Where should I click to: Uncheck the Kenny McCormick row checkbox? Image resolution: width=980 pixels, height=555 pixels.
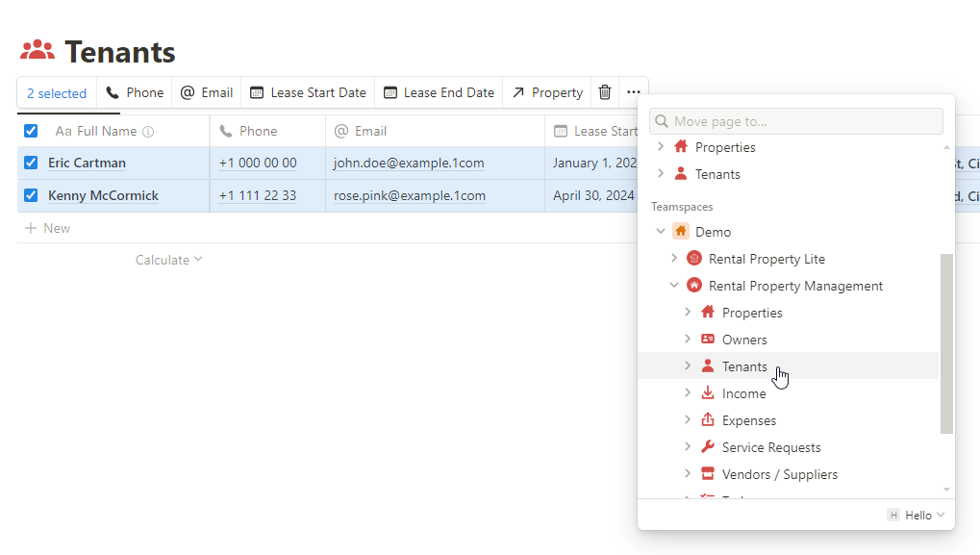(31, 195)
